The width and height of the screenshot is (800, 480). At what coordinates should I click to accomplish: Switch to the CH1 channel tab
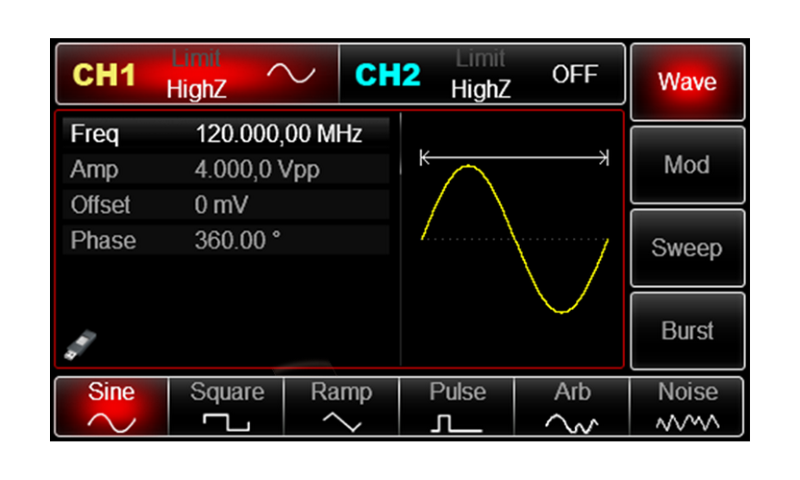(x=105, y=76)
